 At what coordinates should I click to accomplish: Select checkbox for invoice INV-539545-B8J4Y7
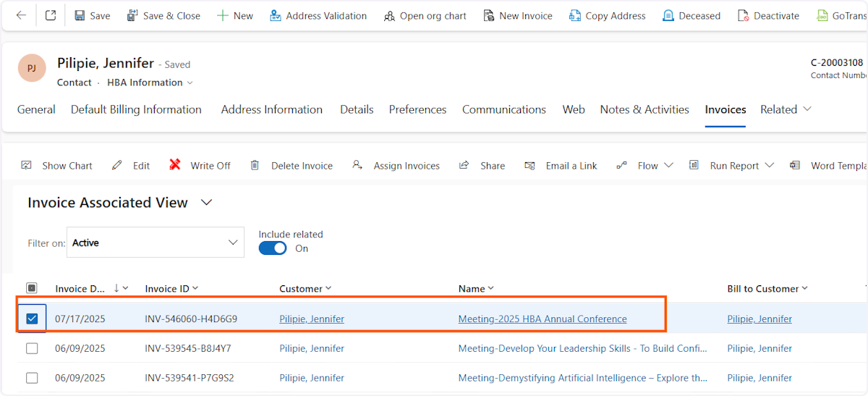pyautogui.click(x=32, y=348)
